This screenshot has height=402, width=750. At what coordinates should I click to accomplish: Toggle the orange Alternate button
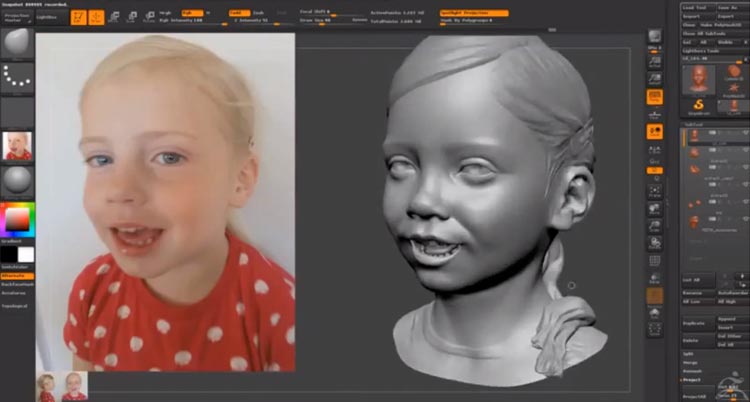(x=17, y=276)
